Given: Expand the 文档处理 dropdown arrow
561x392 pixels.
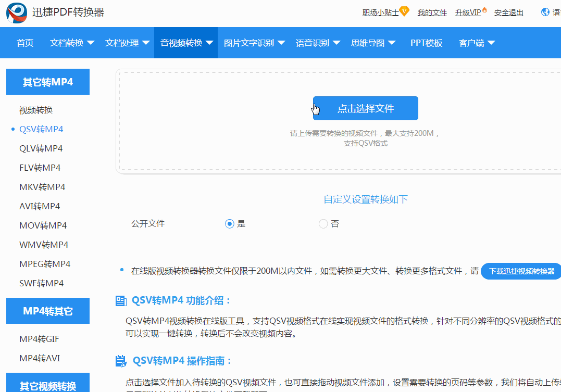Looking at the screenshot, I should (x=146, y=43).
